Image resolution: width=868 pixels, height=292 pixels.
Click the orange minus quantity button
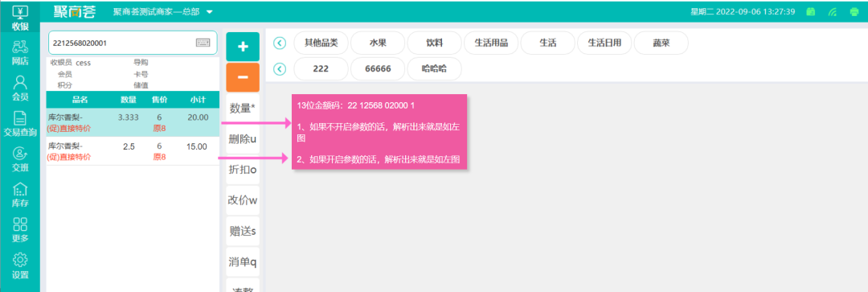click(x=243, y=77)
